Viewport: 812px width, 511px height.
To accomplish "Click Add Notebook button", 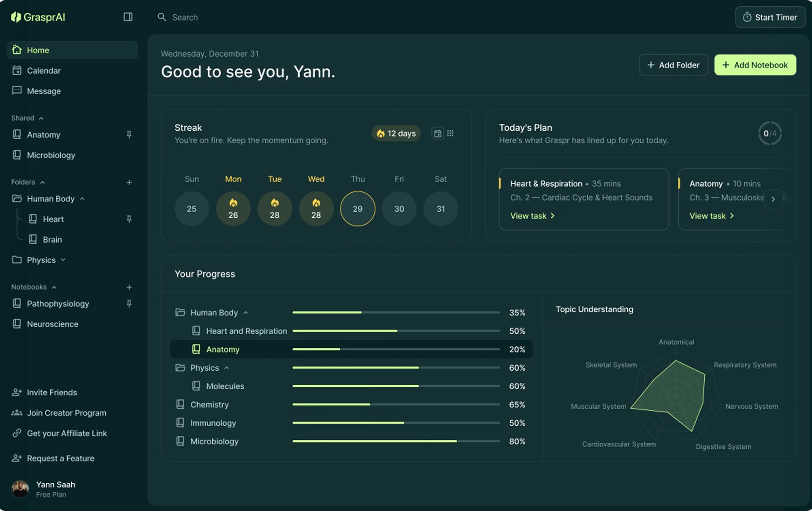I will (x=755, y=65).
